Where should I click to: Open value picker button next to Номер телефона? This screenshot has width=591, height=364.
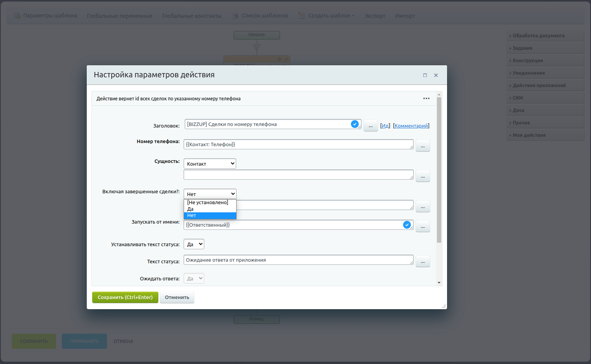point(423,146)
